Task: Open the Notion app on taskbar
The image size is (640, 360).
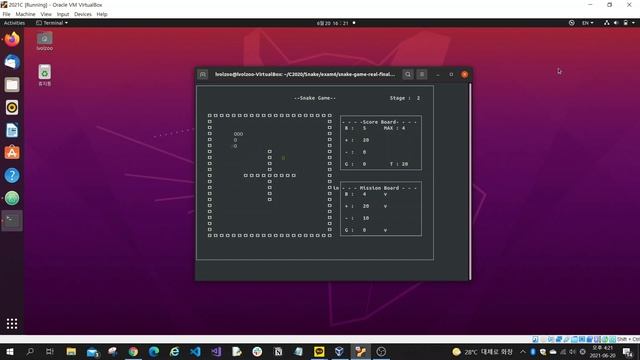Action: 278,352
